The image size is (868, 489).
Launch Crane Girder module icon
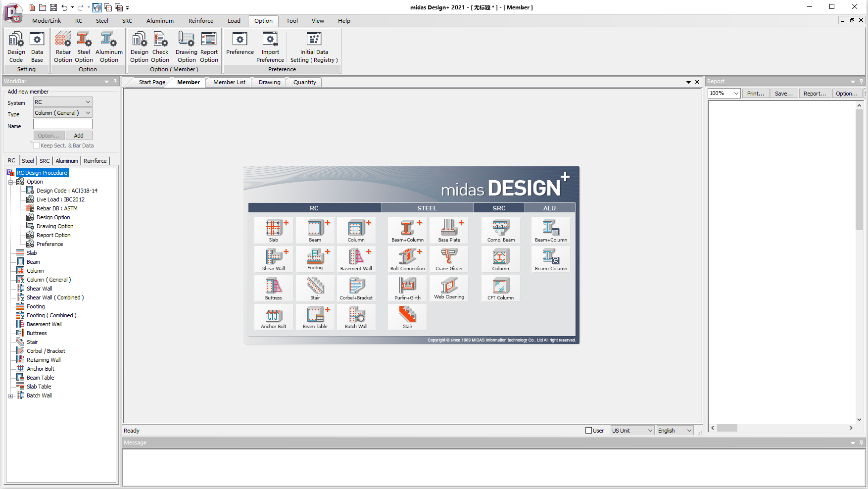pyautogui.click(x=449, y=259)
